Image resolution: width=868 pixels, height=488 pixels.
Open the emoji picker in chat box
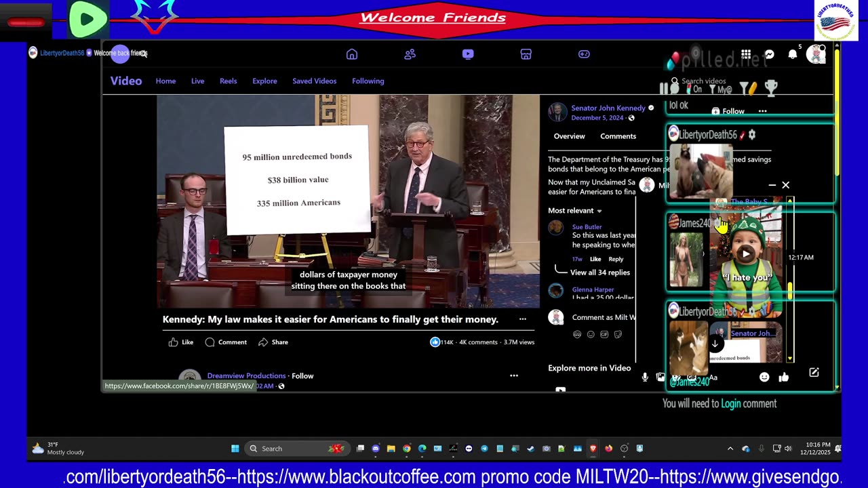click(764, 377)
